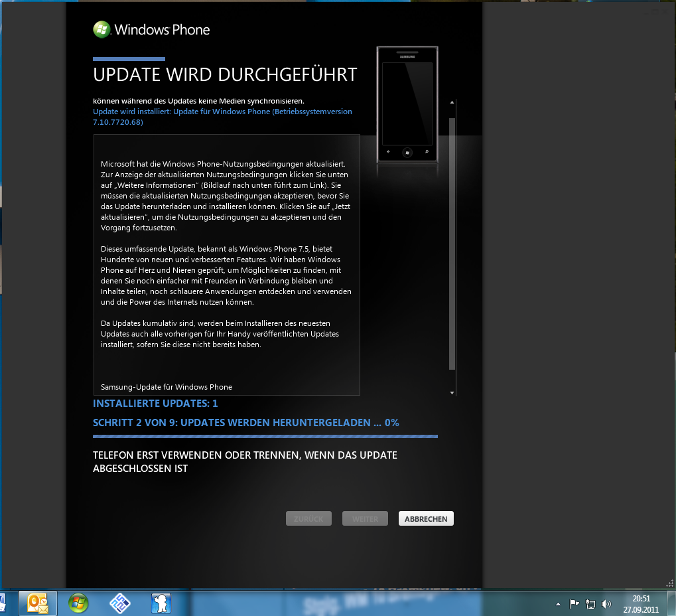Click "können während des Updates keine Medien synchronisieren"
This screenshot has height=616, width=676.
pyautogui.click(x=199, y=101)
